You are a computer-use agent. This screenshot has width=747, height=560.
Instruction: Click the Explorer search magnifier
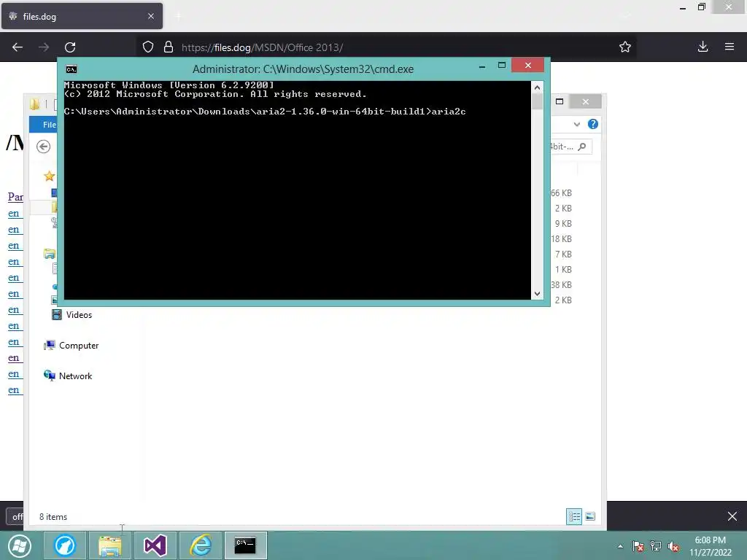point(581,147)
